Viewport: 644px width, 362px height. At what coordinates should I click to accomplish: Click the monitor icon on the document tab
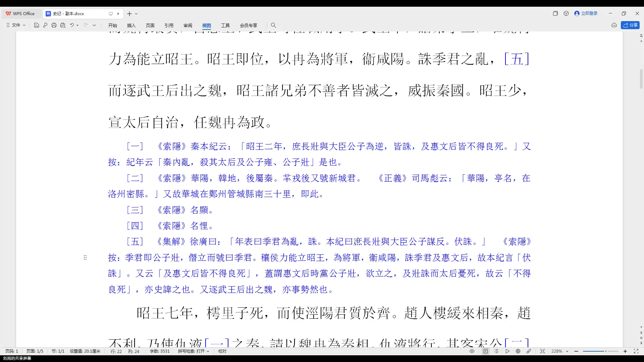coord(111,14)
